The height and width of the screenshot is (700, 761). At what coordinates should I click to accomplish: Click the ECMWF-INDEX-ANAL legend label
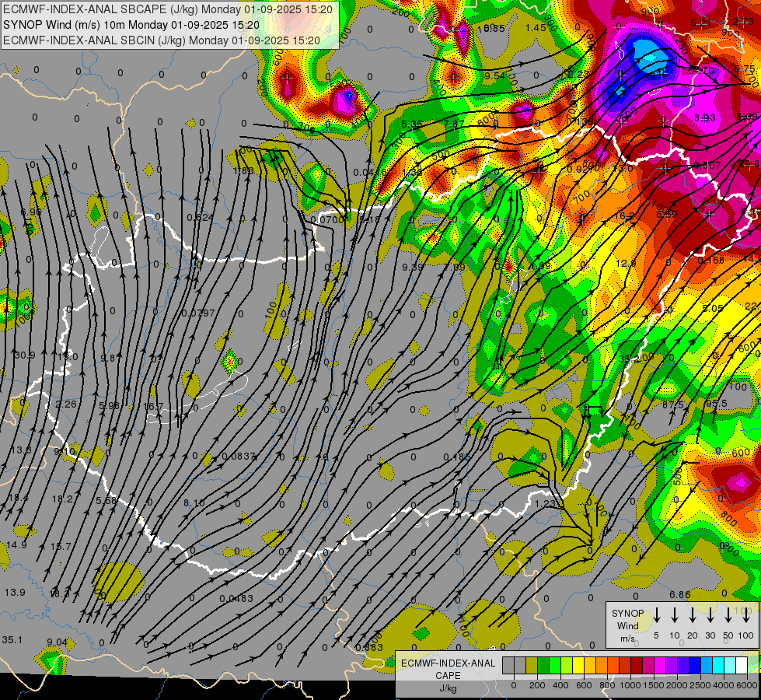click(x=448, y=663)
